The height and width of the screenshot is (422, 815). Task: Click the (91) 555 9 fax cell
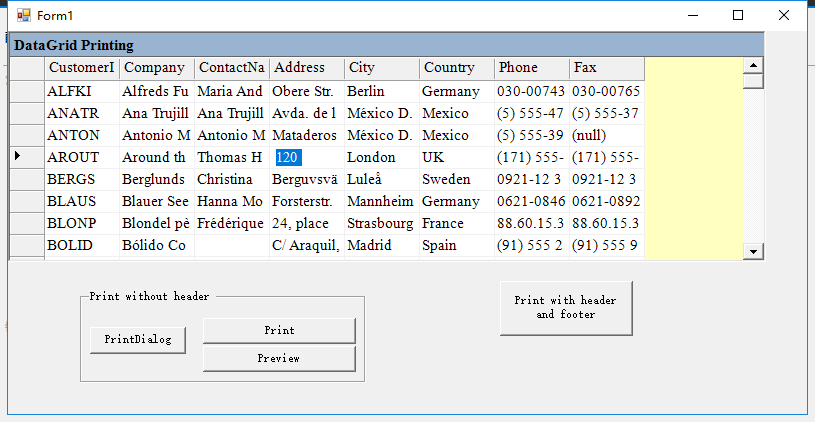click(x=607, y=245)
